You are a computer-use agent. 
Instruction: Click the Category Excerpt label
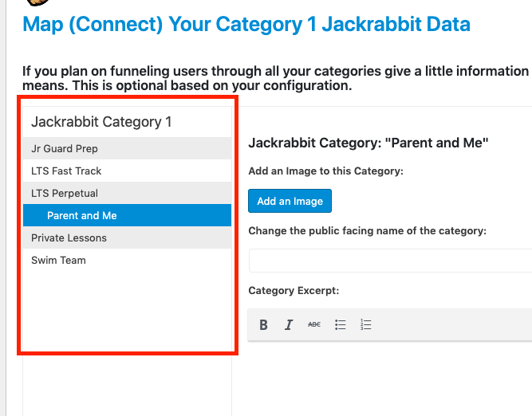pos(294,291)
